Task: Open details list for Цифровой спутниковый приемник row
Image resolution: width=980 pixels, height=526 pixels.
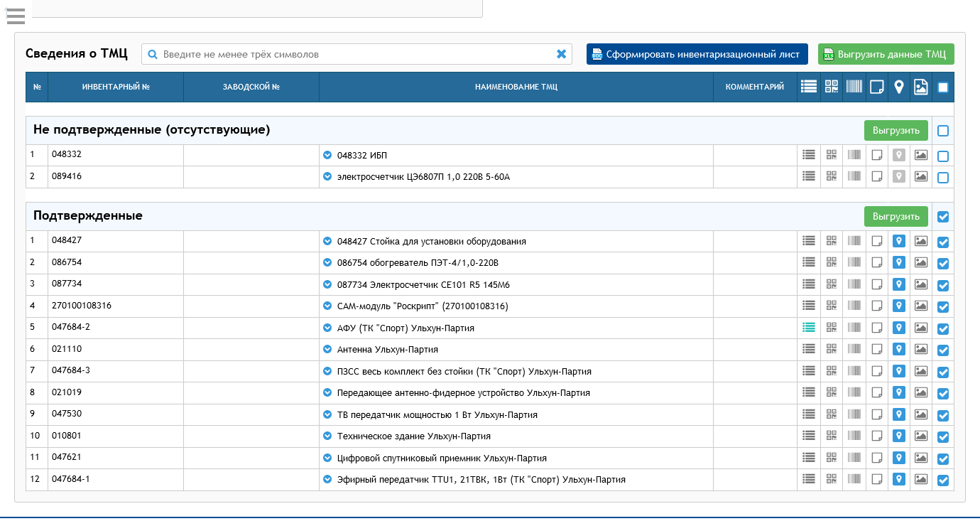Action: [x=808, y=458]
